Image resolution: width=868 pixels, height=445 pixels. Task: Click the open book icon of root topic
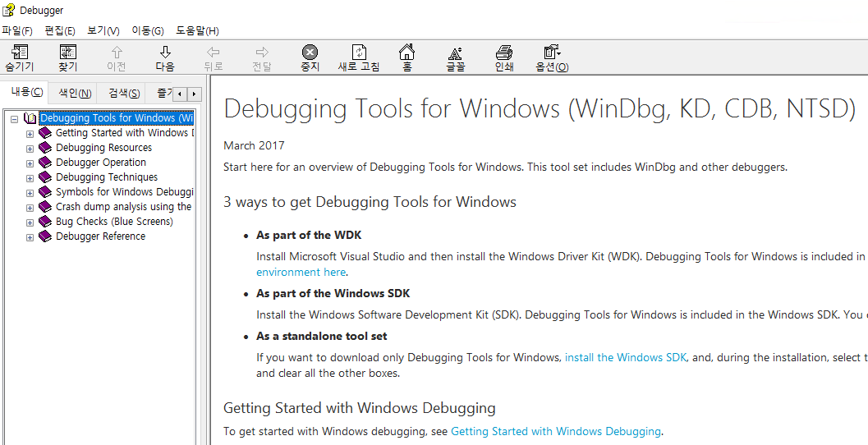[30, 118]
